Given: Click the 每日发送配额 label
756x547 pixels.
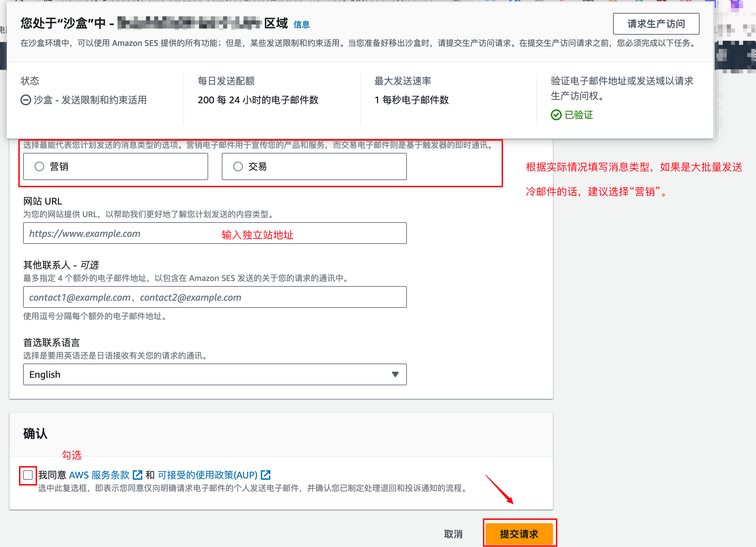Looking at the screenshot, I should click(226, 81).
